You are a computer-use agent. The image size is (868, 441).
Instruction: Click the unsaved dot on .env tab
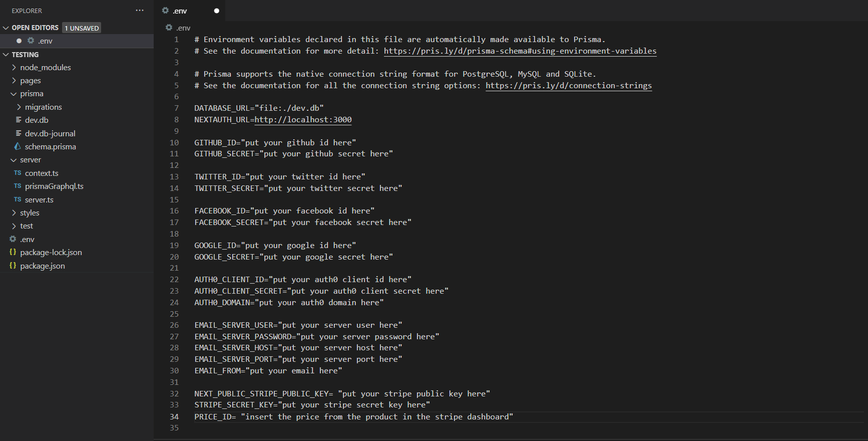click(x=217, y=11)
